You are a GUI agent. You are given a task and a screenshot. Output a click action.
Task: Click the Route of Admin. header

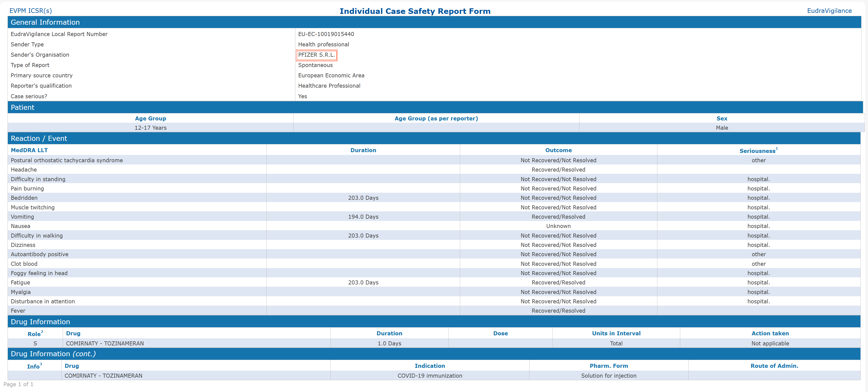[774, 366]
